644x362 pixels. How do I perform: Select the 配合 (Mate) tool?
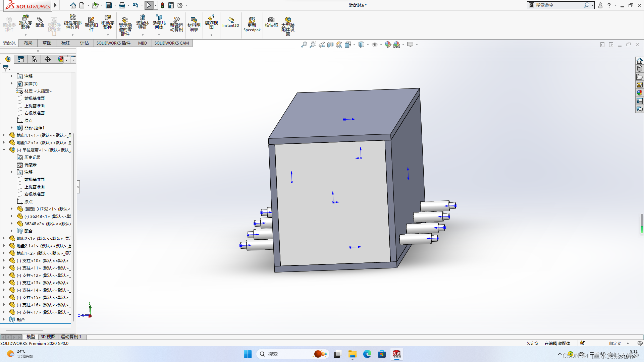40,23
